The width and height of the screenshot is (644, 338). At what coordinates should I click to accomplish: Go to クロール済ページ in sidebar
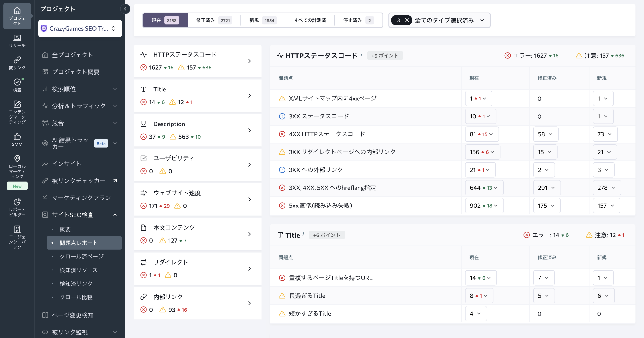point(82,256)
